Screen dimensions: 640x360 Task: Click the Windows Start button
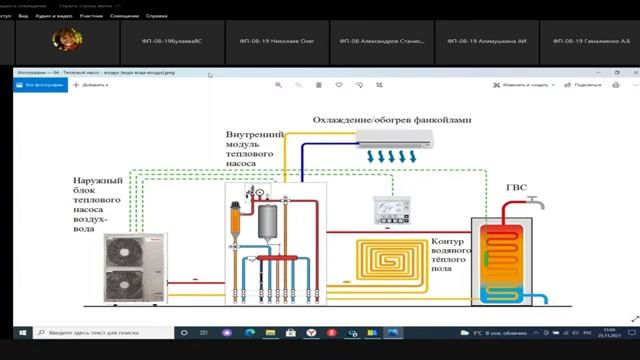tap(23, 333)
